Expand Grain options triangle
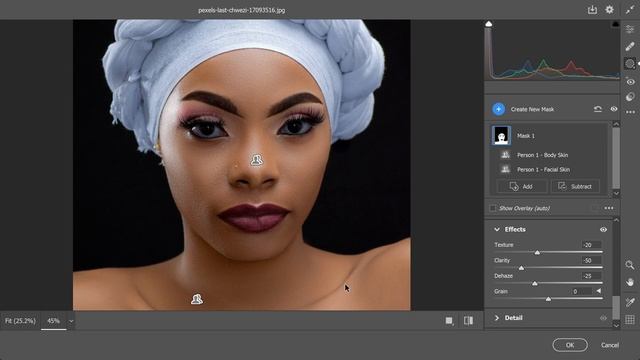This screenshot has height=360, width=640. coord(598,291)
